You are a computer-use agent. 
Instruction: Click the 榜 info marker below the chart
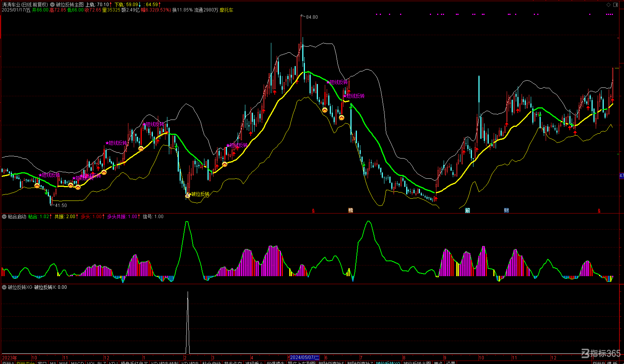click(351, 210)
